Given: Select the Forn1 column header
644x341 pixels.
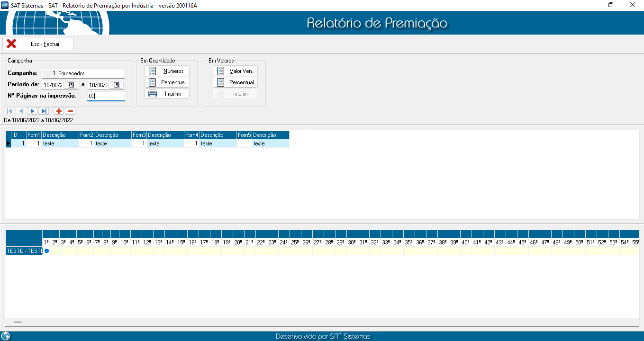Looking at the screenshot, I should point(34,135).
